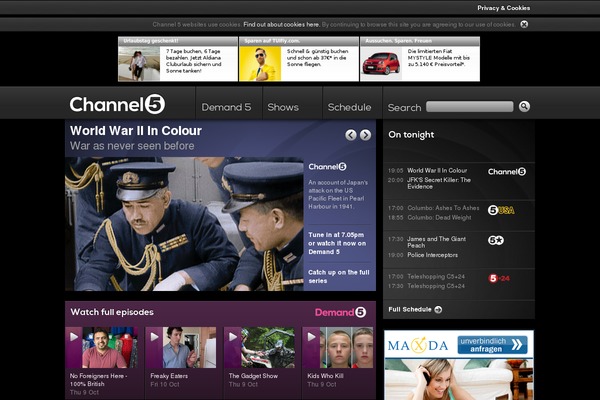Screen dimensions: 600x400
Task: Click the 'On tonight' heading
Action: (x=411, y=135)
